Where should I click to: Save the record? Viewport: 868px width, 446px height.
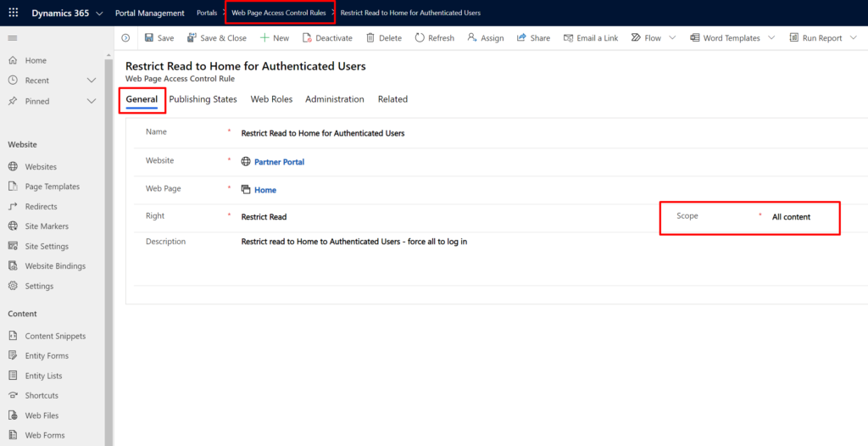tap(159, 38)
